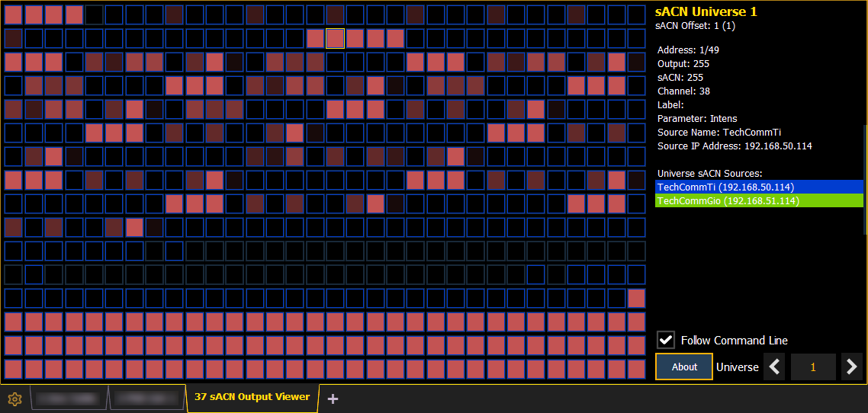The height and width of the screenshot is (413, 868).
Task: Select TechCommTi source in sources list
Action: click(759, 187)
